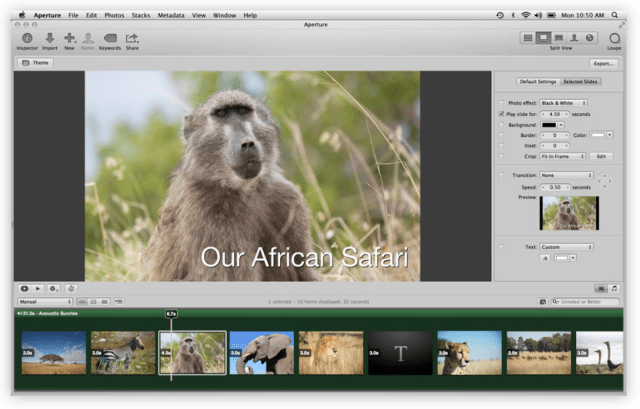Click the icon right of the view buttons

[119, 302]
